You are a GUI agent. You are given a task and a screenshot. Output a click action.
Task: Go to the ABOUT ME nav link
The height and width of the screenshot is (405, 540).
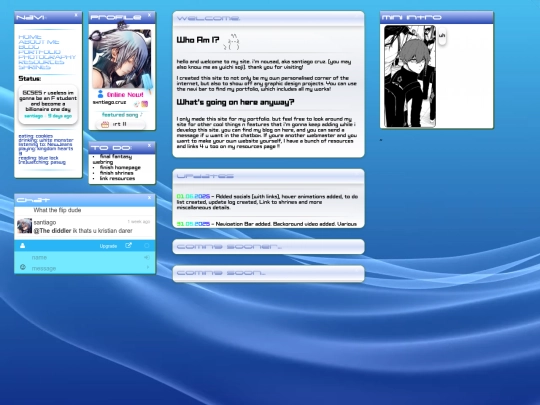point(39,42)
